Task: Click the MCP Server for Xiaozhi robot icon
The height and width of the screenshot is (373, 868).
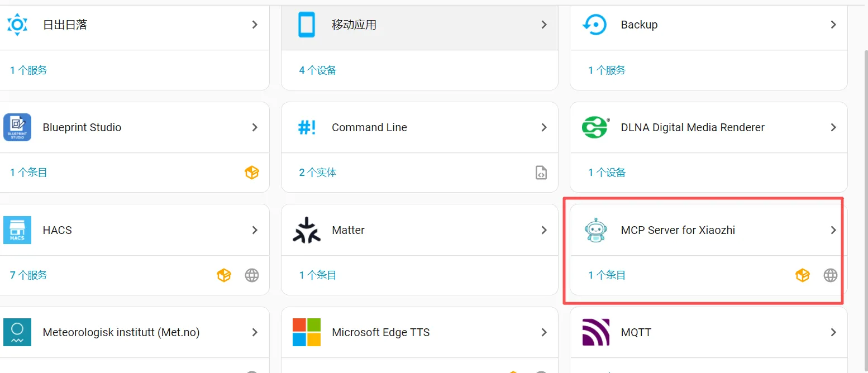Action: tap(595, 230)
